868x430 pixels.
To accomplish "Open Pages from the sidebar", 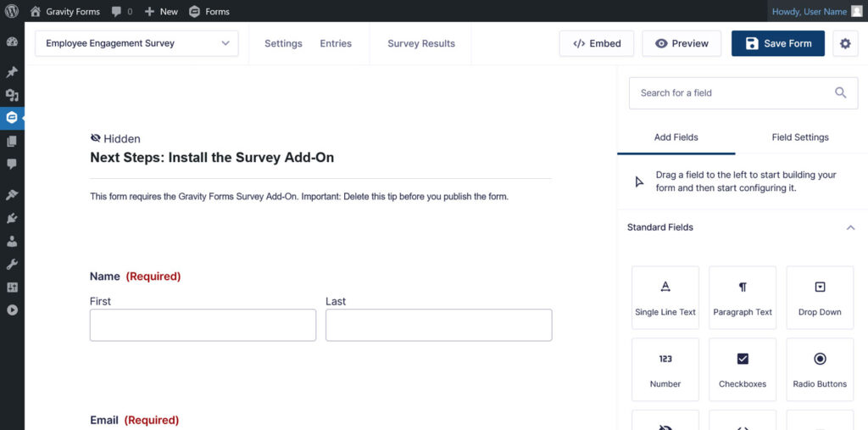I will (x=12, y=142).
